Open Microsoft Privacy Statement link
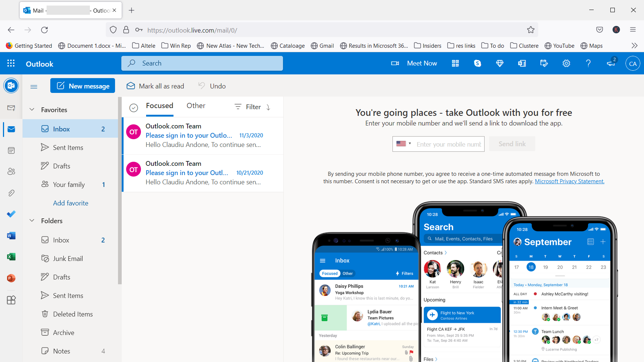 (570, 181)
